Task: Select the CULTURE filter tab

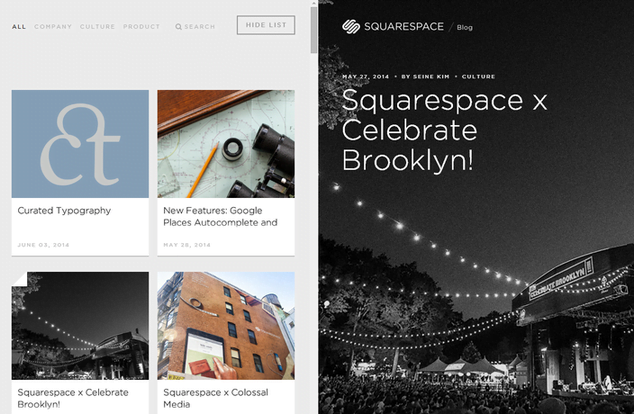Action: tap(97, 27)
